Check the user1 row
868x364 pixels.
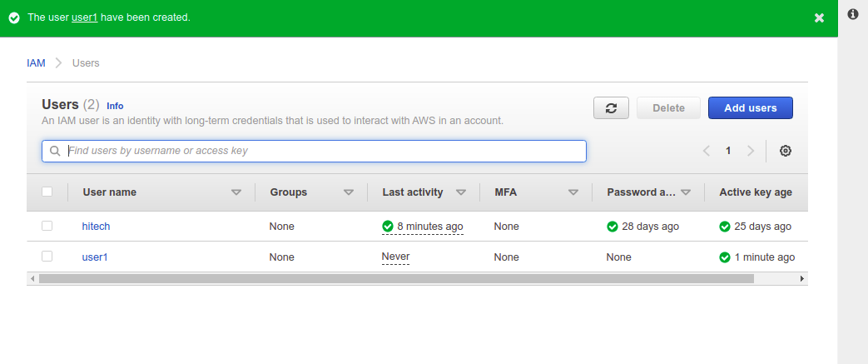[47, 256]
